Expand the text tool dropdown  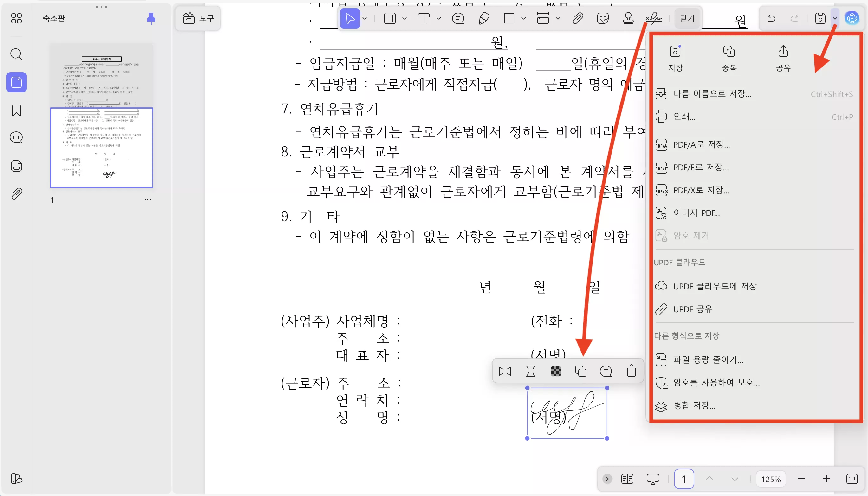pyautogui.click(x=438, y=19)
